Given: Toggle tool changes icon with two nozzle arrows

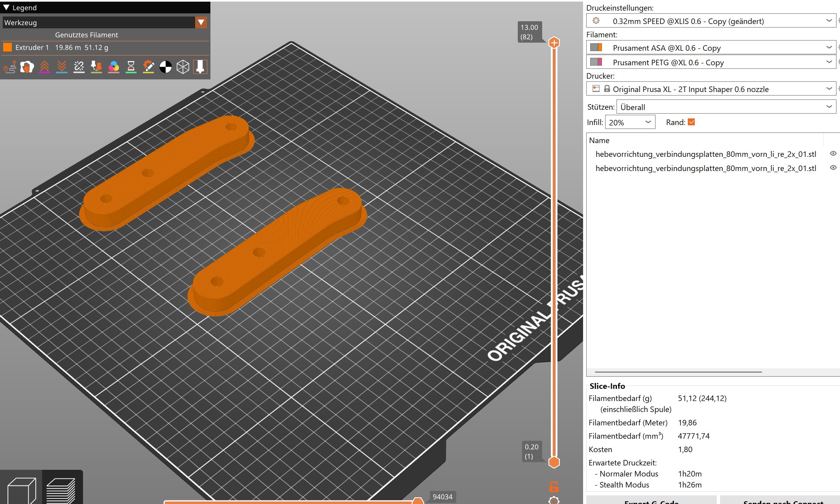Looking at the screenshot, I should 96,67.
